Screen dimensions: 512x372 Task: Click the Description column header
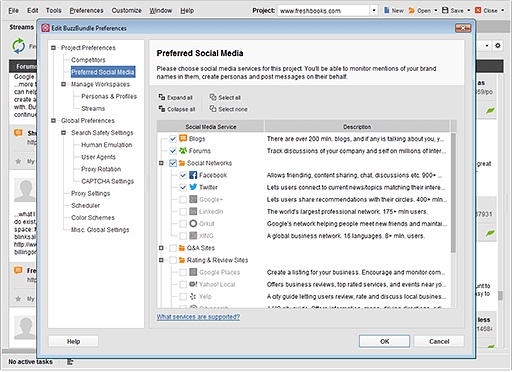coord(357,127)
